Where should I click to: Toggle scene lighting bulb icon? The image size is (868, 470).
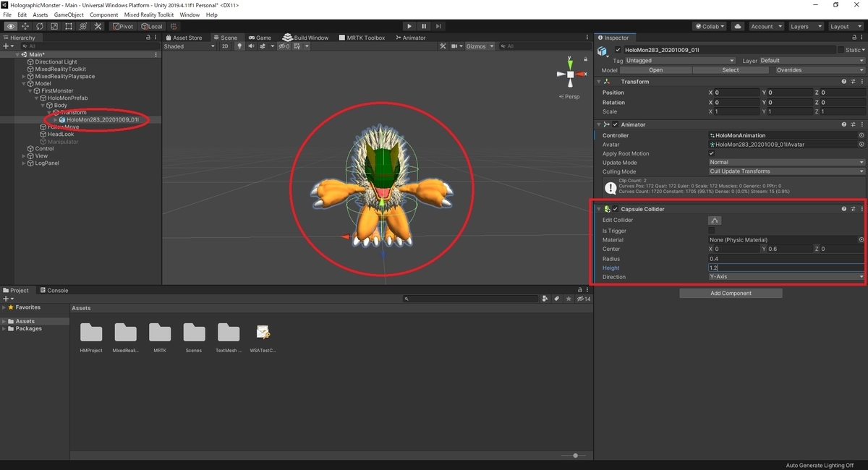(x=240, y=46)
